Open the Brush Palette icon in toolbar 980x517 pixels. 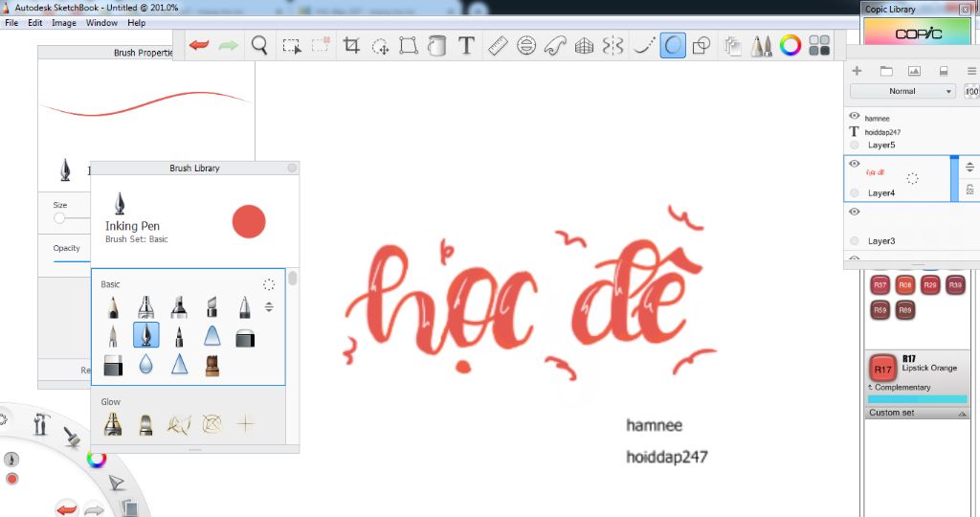[x=761, y=46]
